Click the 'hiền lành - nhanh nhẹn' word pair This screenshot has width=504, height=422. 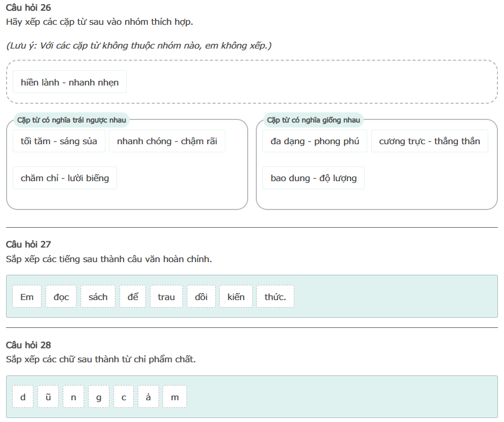click(x=70, y=82)
